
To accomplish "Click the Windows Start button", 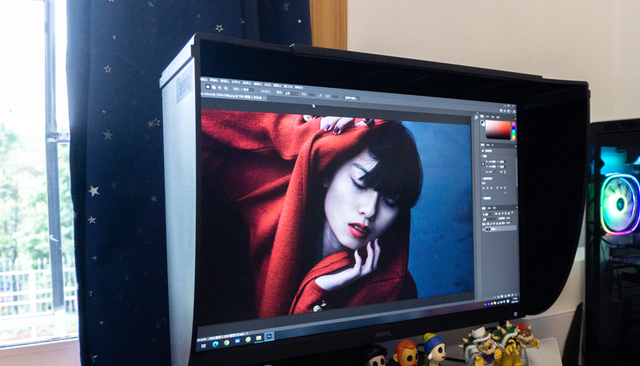I will 204,346.
